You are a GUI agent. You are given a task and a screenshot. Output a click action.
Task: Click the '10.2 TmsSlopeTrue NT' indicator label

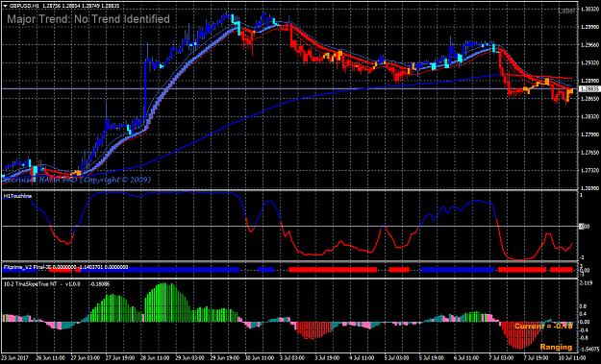(x=31, y=284)
